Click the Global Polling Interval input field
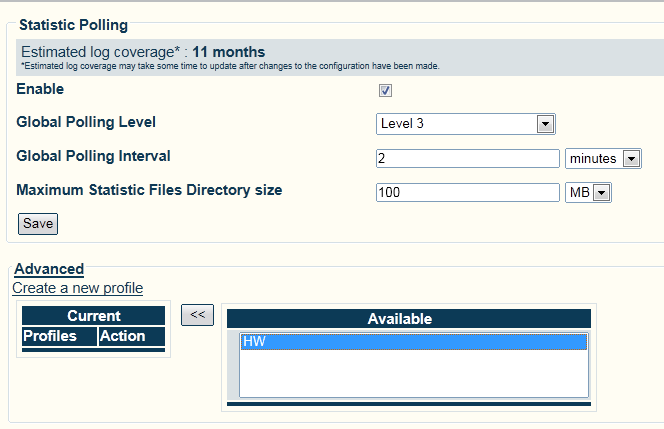 [467, 158]
